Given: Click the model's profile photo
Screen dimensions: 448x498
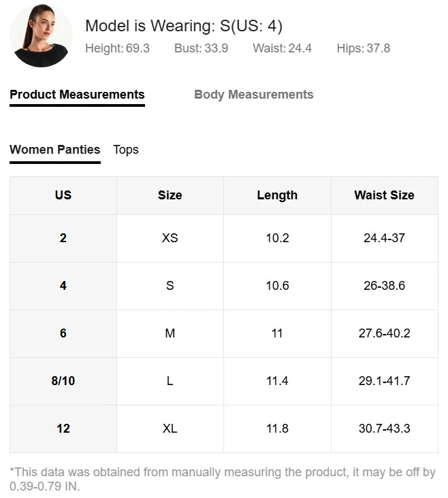Looking at the screenshot, I should (x=41, y=37).
